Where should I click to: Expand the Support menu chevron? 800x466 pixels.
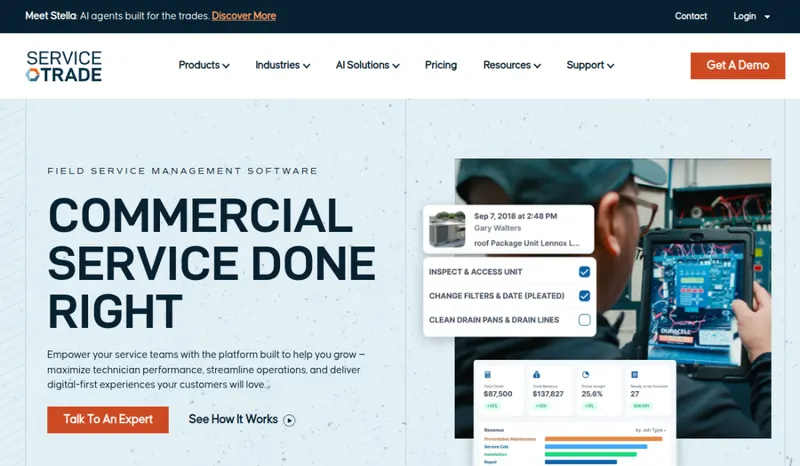[611, 66]
